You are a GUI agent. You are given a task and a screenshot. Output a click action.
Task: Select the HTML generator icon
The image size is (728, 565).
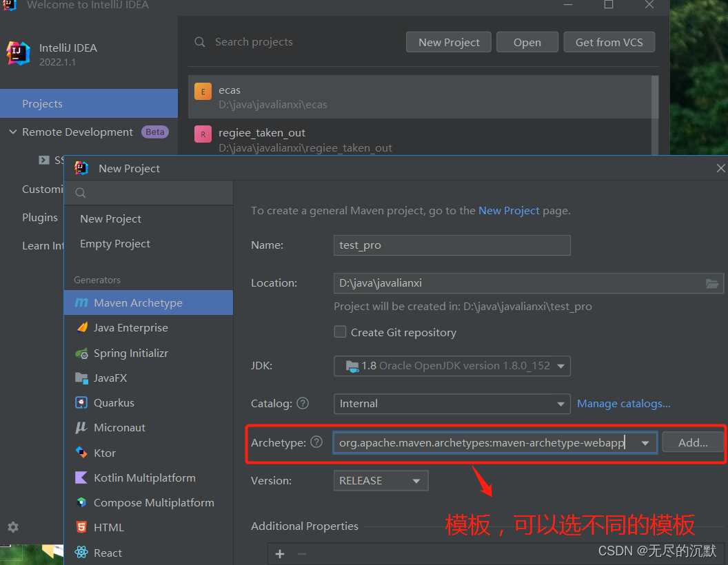click(x=82, y=527)
